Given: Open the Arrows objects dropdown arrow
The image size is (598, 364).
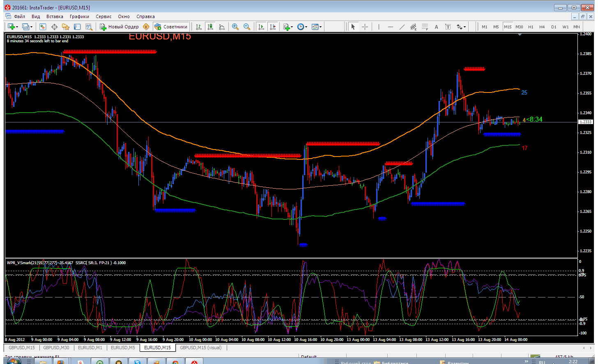Looking at the screenshot, I should point(465,27).
